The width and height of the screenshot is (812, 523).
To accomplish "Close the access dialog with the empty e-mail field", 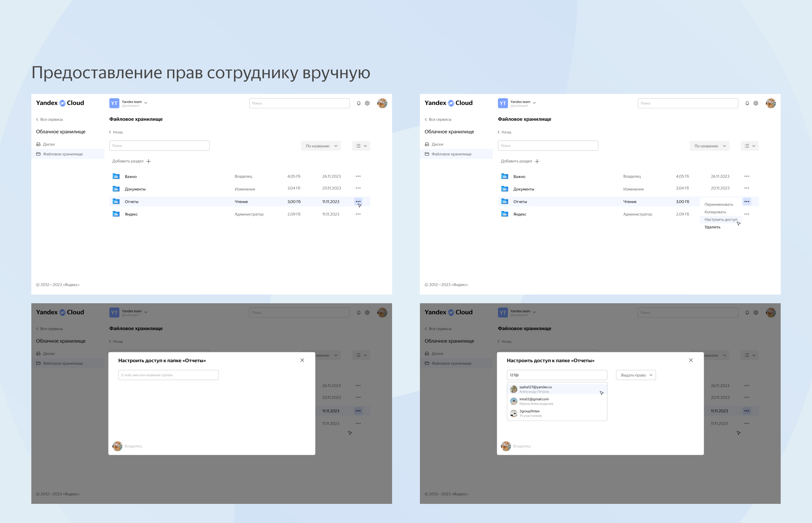I will 302,360.
